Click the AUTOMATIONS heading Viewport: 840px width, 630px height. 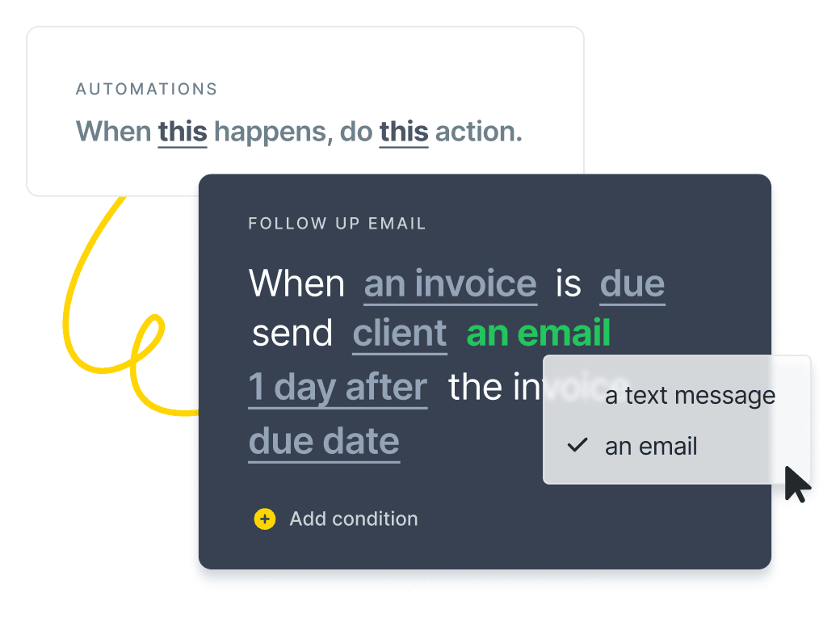tap(147, 89)
